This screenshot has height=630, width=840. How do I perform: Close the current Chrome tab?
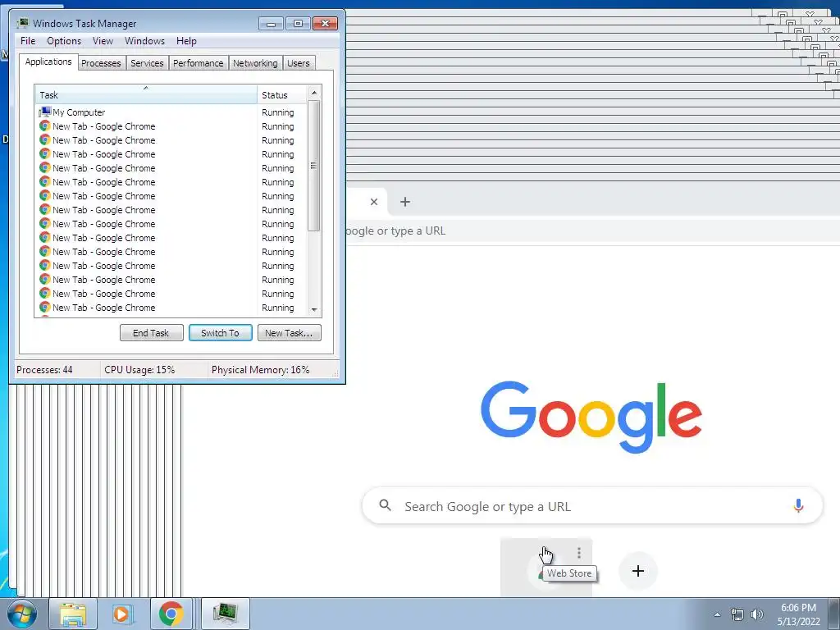(x=374, y=202)
